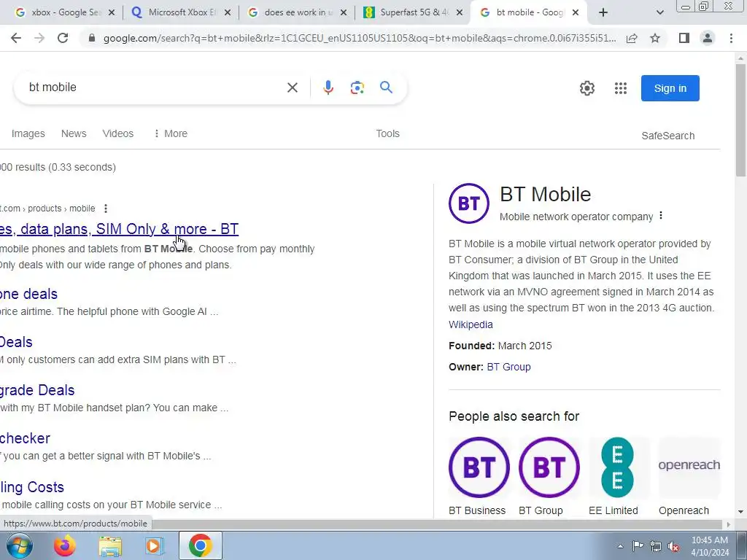Viewport: 747px width, 560px height.
Task: Switch to the News results tab
Action: click(74, 134)
